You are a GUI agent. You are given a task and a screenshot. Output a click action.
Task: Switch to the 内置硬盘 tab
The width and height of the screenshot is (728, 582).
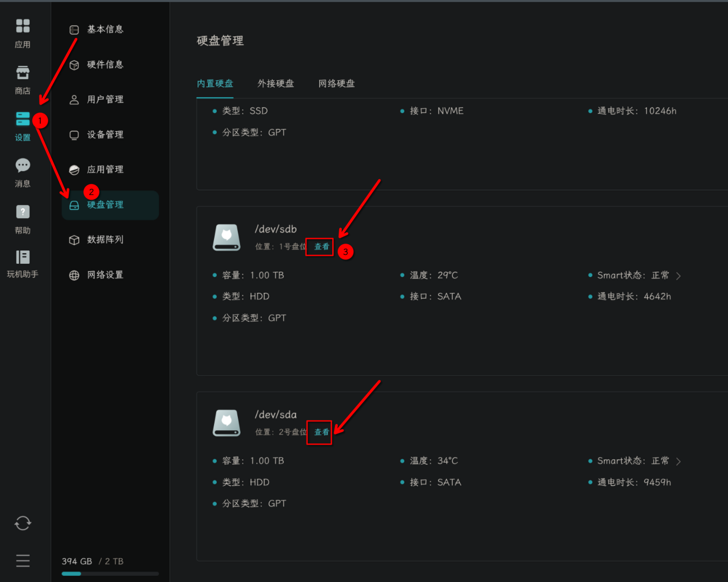pos(215,84)
